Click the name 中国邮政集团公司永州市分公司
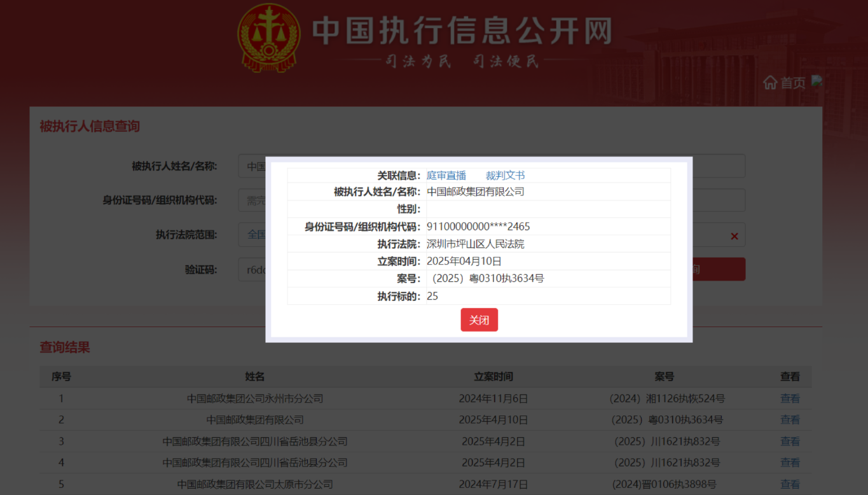This screenshot has width=868, height=495. tap(255, 399)
